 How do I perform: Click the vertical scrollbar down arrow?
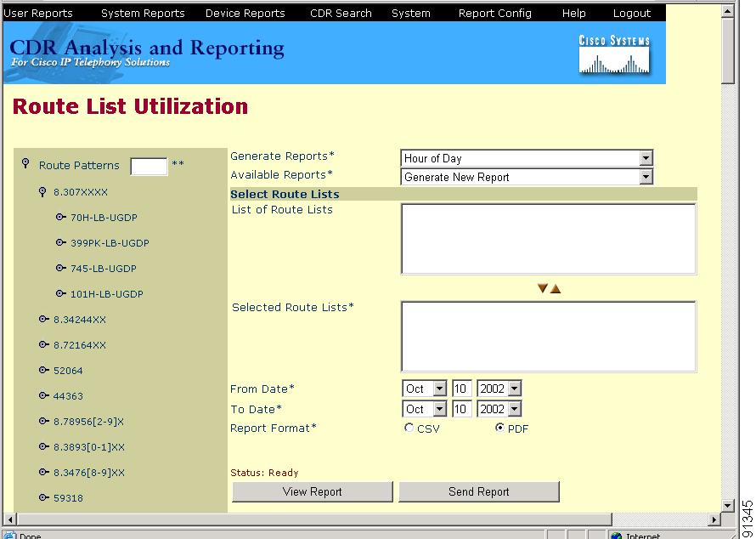[728, 505]
